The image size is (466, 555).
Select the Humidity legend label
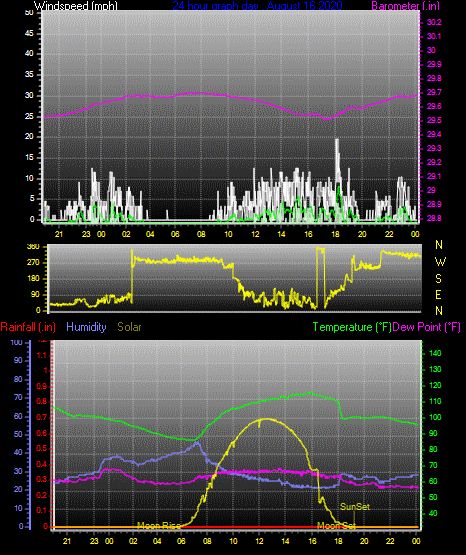pos(86,327)
